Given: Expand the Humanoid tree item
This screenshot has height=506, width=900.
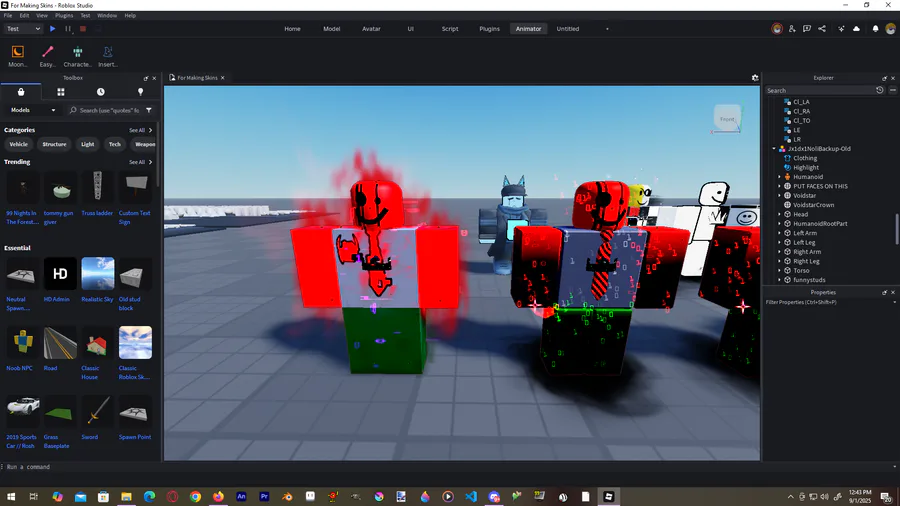Looking at the screenshot, I should [x=779, y=177].
